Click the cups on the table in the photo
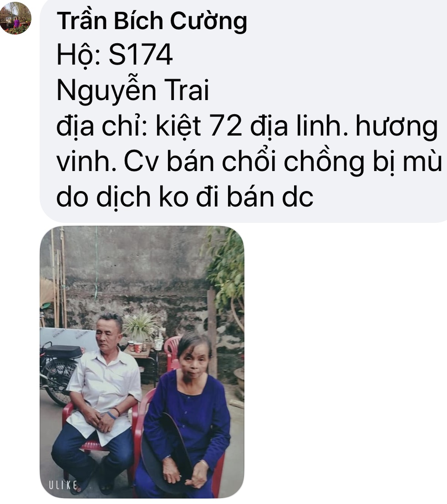 pyautogui.click(x=136, y=347)
